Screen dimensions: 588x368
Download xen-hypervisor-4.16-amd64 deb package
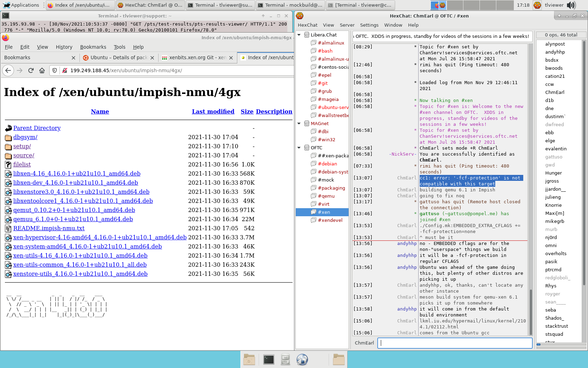point(100,237)
